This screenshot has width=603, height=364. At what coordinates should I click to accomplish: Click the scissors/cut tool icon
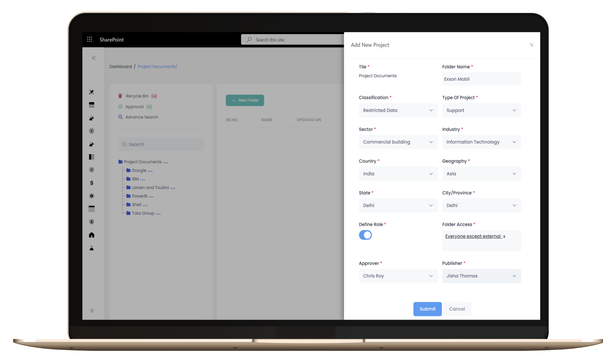coord(92,92)
